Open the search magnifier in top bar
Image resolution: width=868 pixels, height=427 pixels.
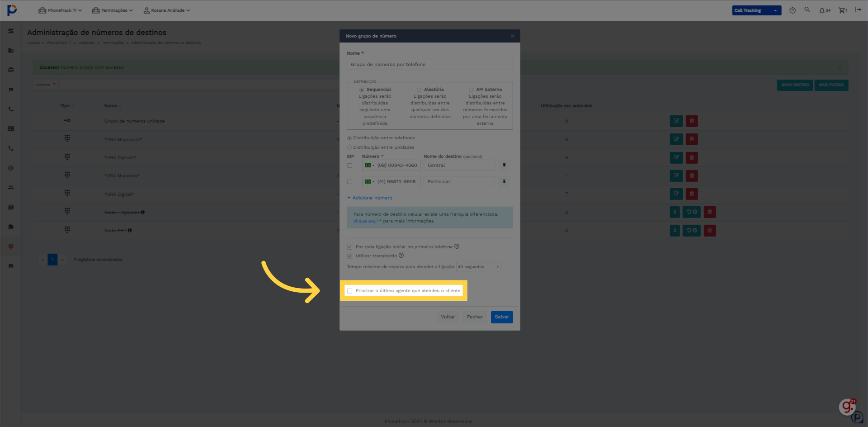pyautogui.click(x=807, y=9)
